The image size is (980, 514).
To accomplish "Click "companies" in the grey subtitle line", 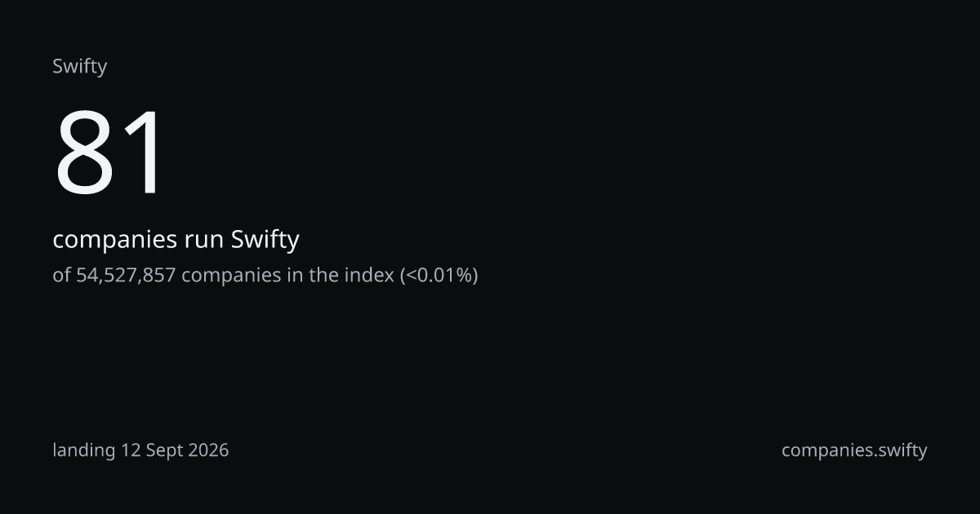I will 231,277.
